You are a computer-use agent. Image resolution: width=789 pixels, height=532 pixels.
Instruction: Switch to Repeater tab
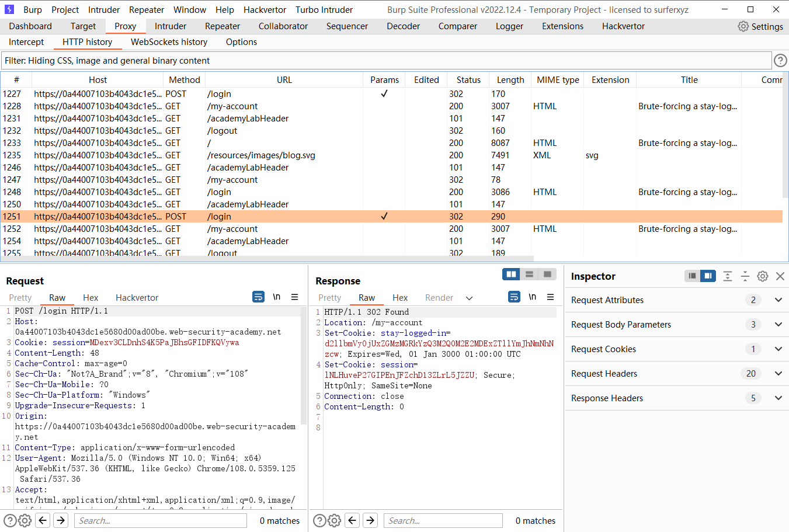223,26
